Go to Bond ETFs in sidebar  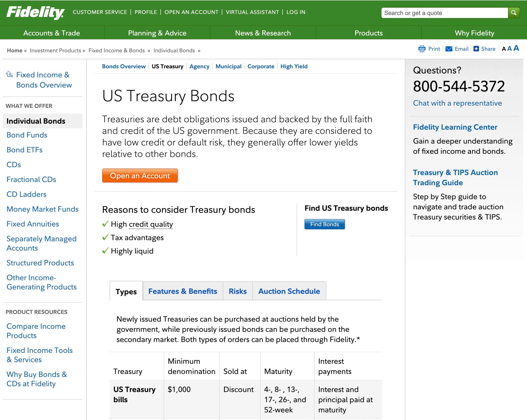click(x=24, y=150)
